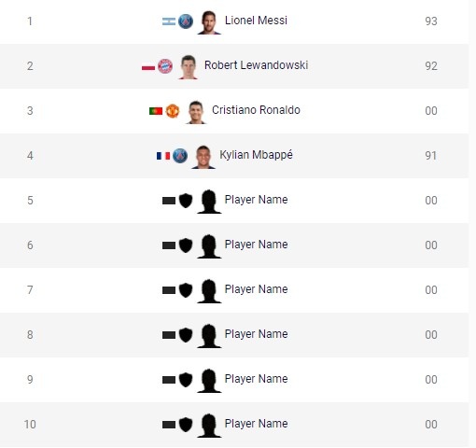
Task: Click the Portugal flag icon in row 3
Action: coord(156,111)
